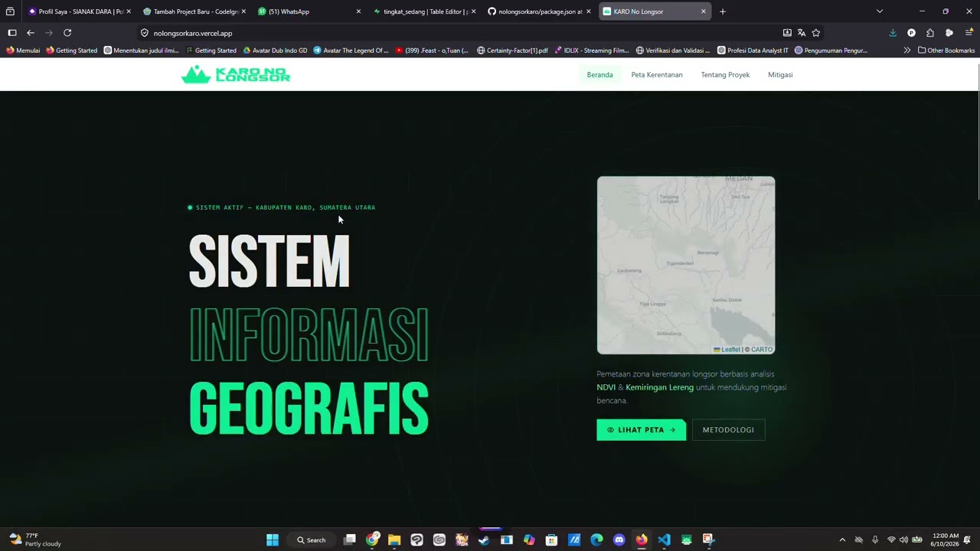Open the Pengumuman Pengur... bookmark

831,51
